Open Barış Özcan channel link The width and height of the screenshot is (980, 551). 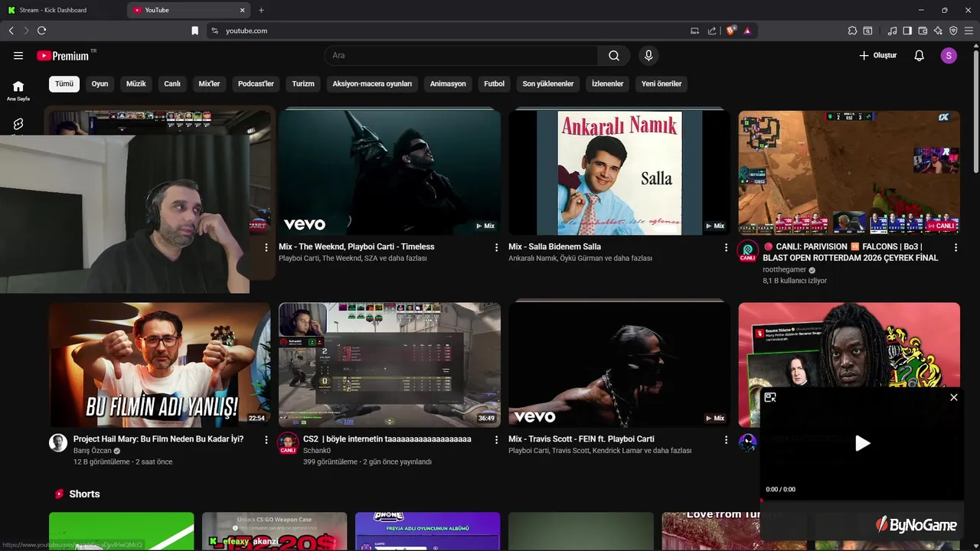tap(92, 451)
